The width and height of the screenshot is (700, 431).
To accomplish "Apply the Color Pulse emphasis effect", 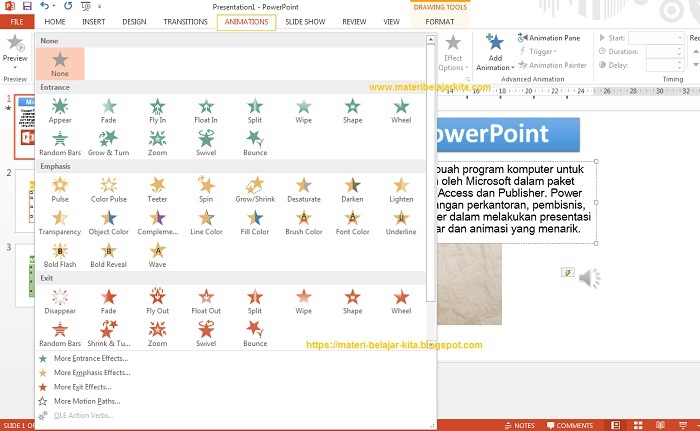I will point(108,190).
